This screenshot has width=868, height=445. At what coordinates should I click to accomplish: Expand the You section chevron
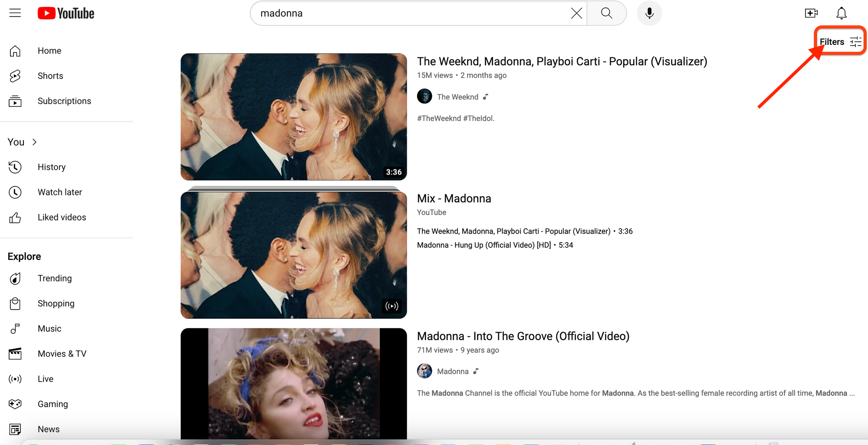pos(35,142)
